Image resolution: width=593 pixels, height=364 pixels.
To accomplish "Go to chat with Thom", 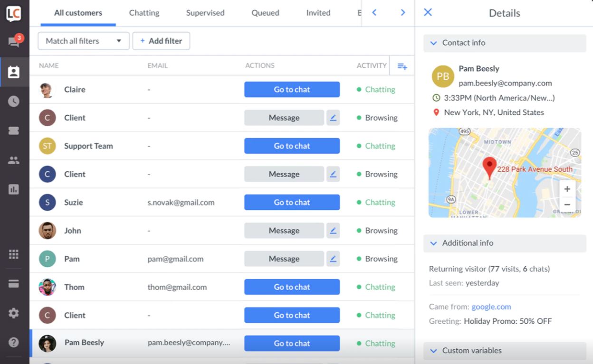I will pos(292,287).
